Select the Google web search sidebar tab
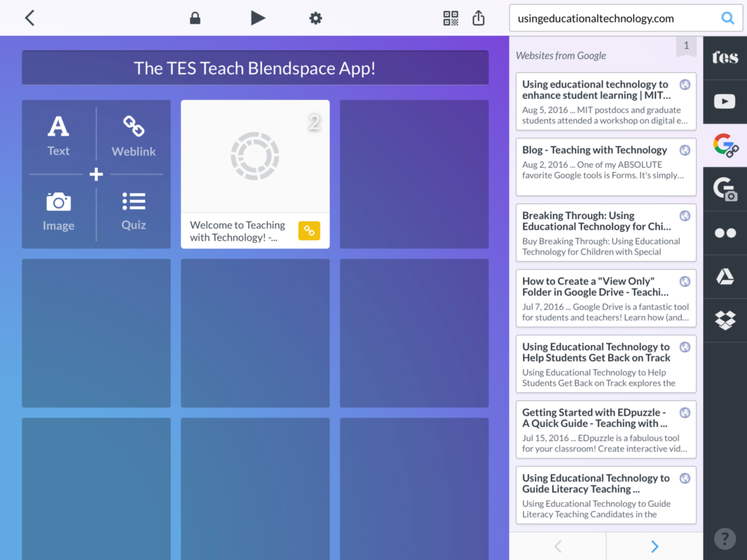 725,145
